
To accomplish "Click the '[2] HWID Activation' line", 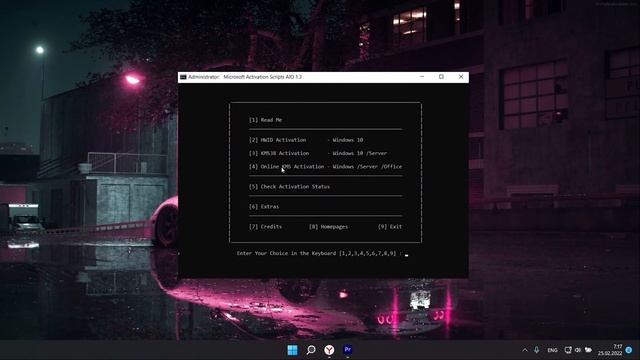I will click(306, 140).
